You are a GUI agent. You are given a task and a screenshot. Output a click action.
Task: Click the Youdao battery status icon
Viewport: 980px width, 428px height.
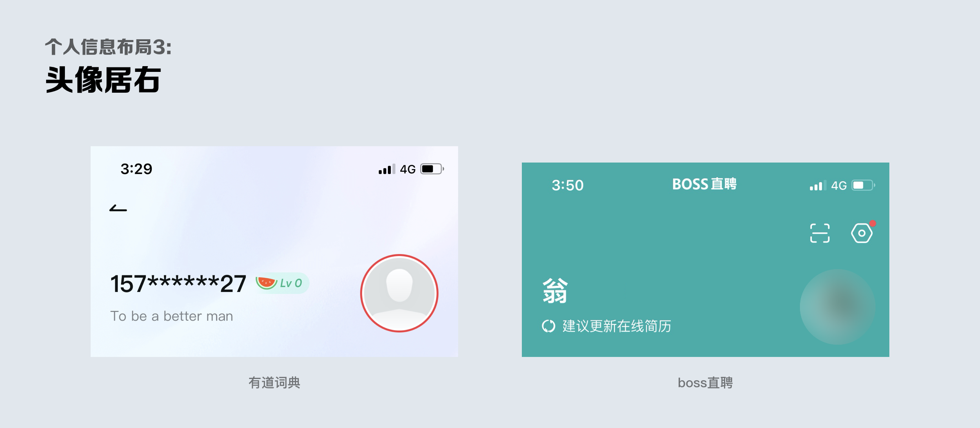click(432, 169)
